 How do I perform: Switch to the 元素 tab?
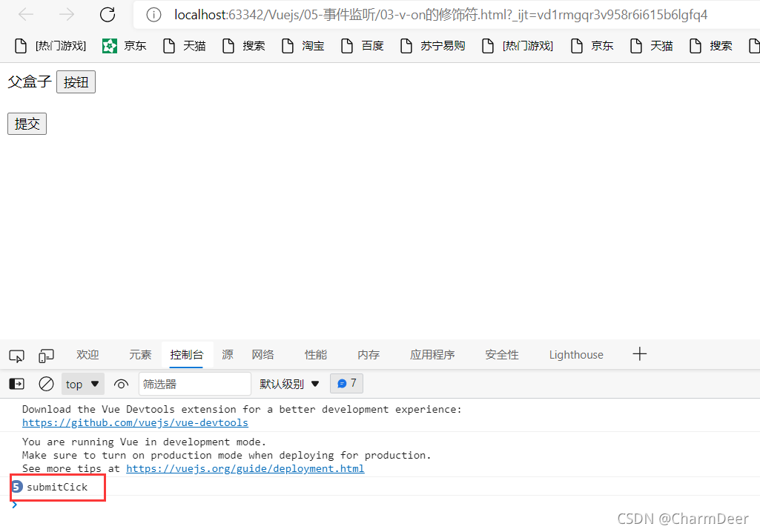[141, 355]
